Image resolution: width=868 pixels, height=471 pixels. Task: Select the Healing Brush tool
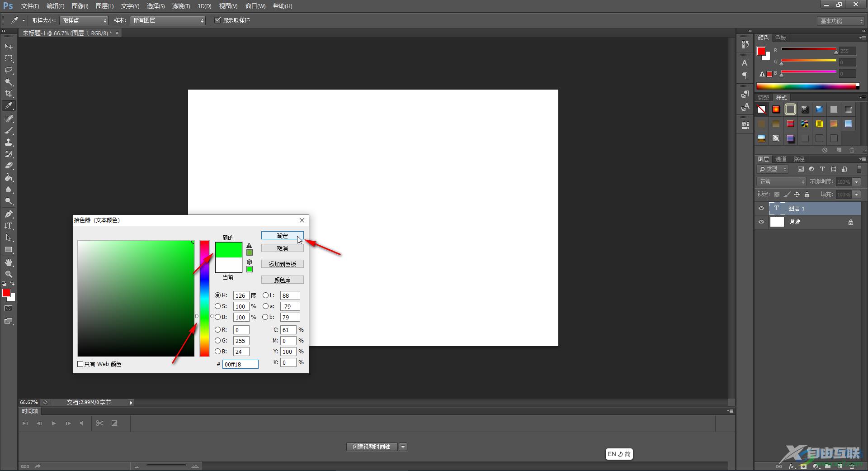click(9, 119)
